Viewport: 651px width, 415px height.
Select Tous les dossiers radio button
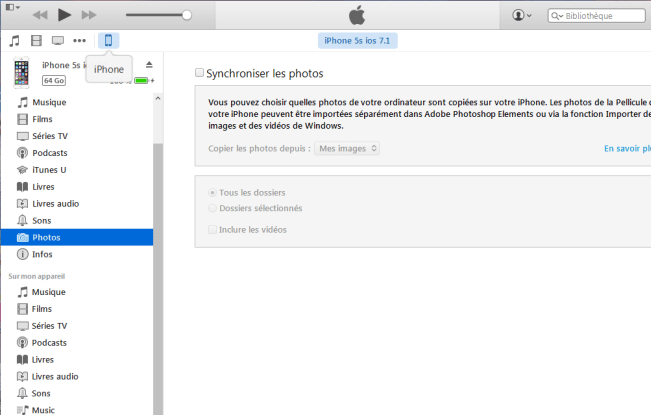212,193
